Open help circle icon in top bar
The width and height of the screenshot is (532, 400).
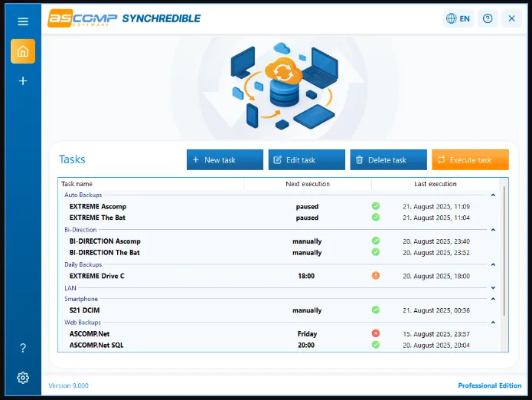coord(488,18)
